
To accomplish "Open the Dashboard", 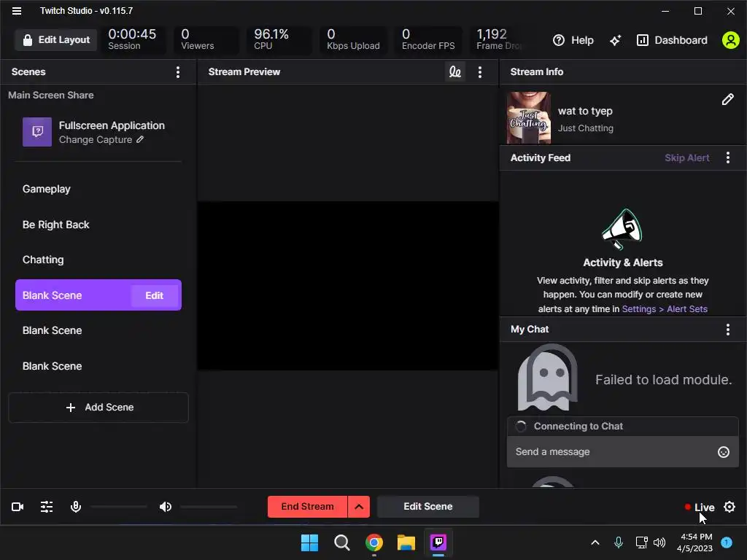I will click(672, 40).
